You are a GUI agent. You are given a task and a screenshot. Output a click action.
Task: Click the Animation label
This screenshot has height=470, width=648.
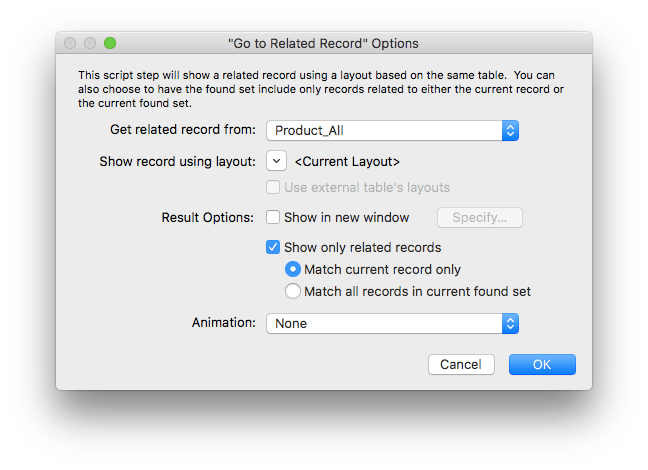[x=224, y=323]
